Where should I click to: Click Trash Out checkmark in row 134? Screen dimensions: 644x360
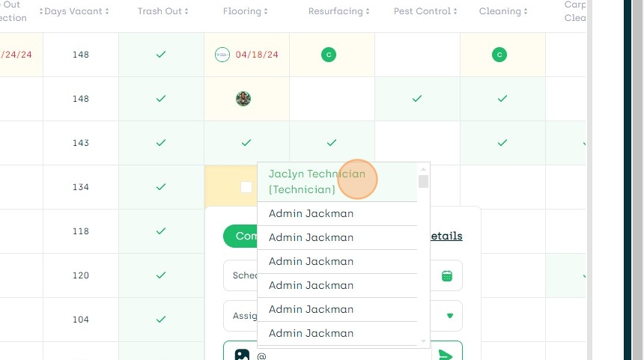[161, 187]
